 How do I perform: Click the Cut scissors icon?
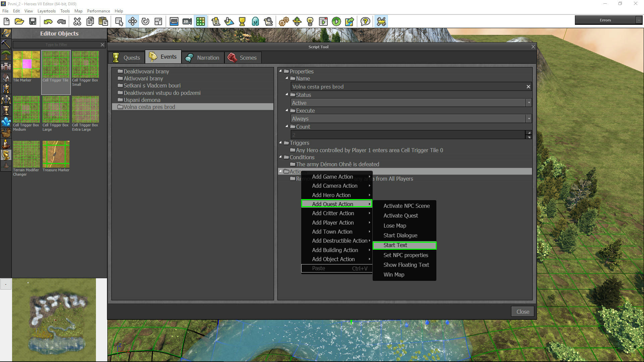pos(77,21)
